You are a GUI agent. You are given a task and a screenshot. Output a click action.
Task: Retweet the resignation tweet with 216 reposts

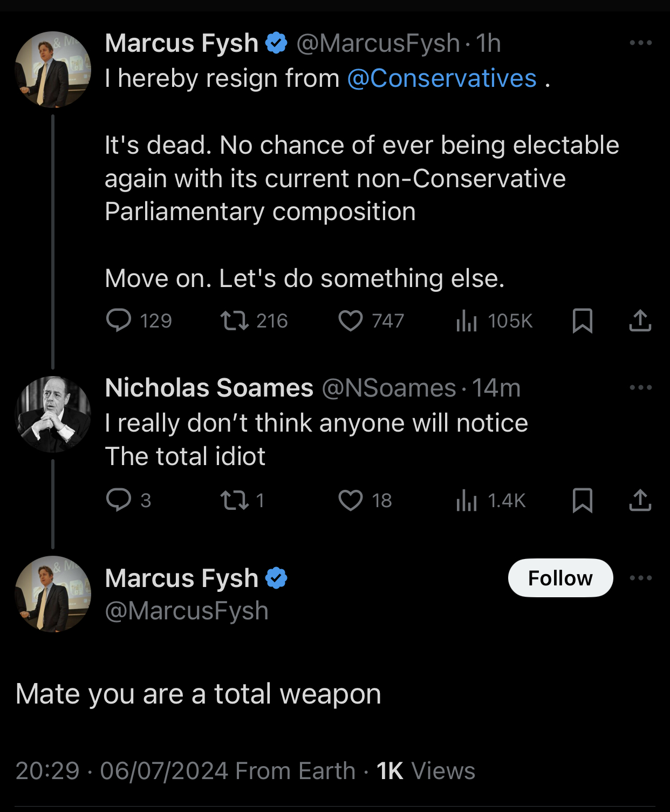click(x=235, y=320)
